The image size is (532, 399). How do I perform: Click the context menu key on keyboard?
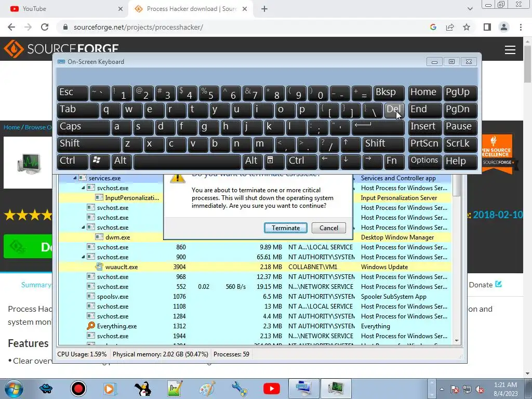click(x=274, y=161)
